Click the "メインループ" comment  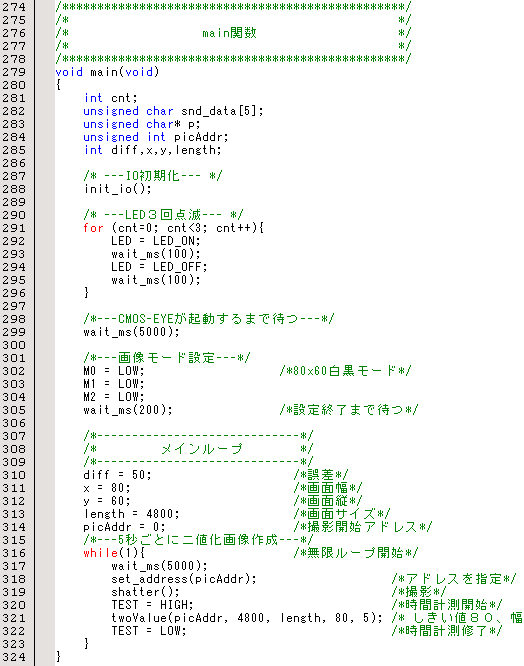pos(201,449)
